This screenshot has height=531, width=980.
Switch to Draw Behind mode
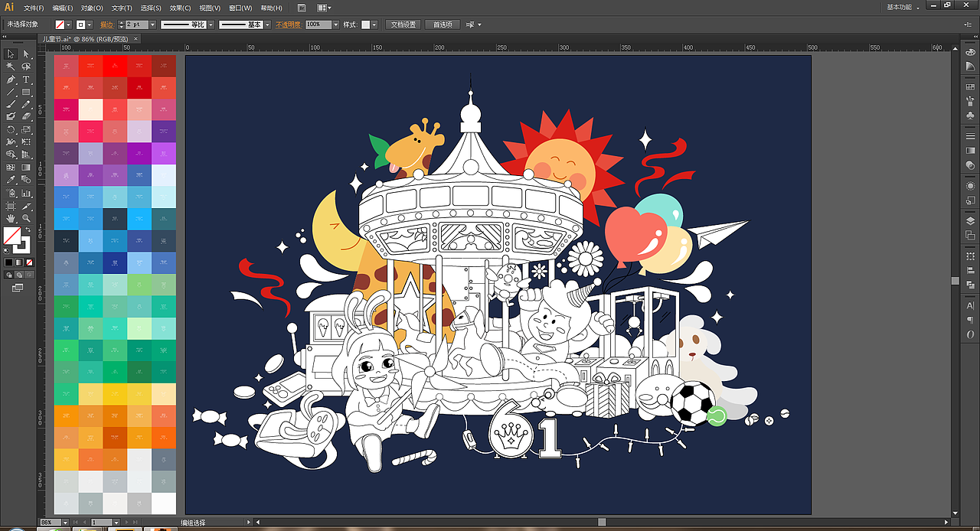click(x=18, y=274)
